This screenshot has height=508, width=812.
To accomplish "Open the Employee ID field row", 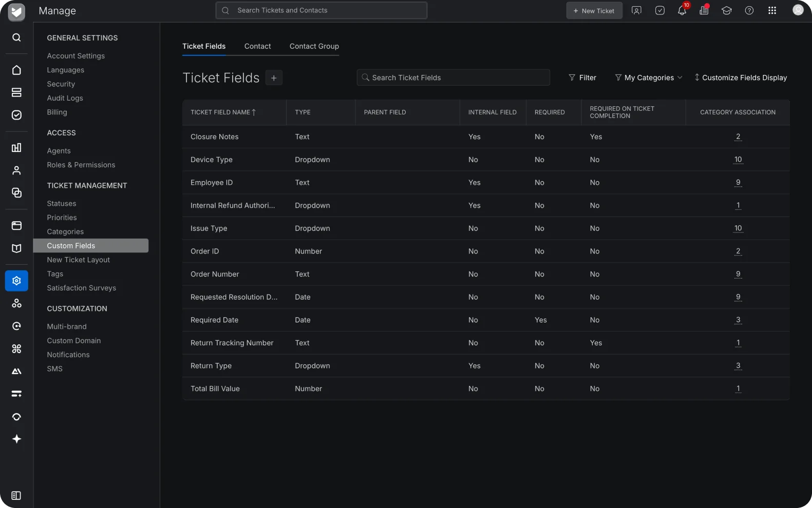I will [486, 183].
